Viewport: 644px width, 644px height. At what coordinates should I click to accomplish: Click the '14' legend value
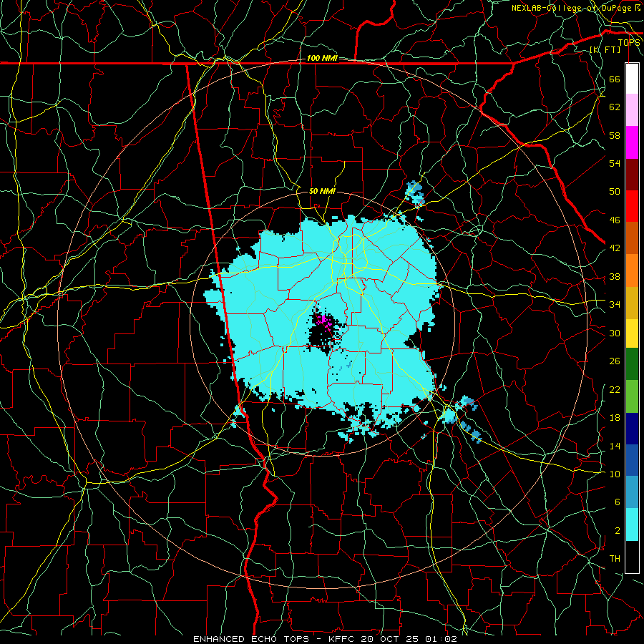click(615, 446)
